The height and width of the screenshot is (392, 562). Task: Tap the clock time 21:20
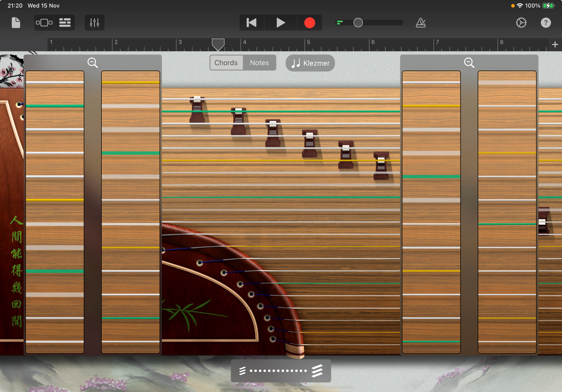click(15, 6)
